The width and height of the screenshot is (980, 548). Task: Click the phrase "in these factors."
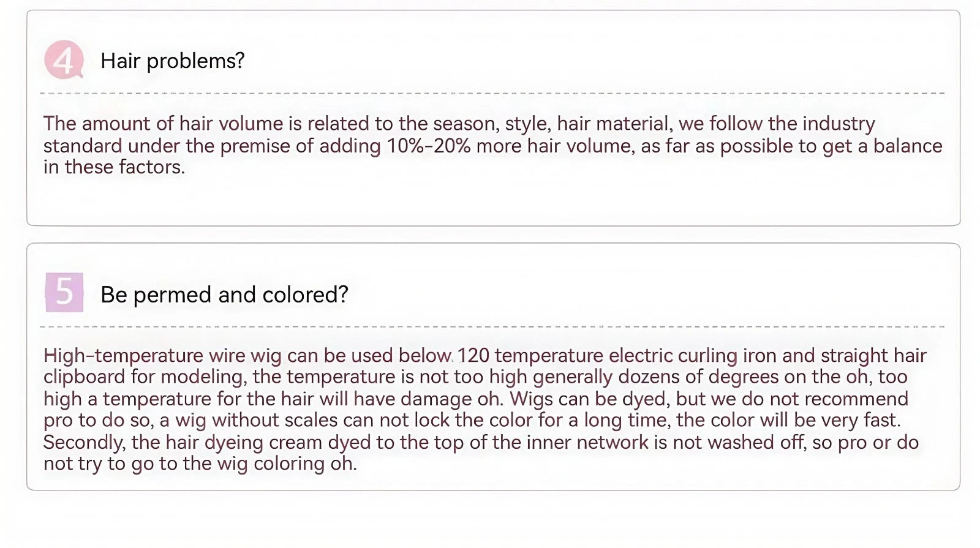(x=114, y=167)
